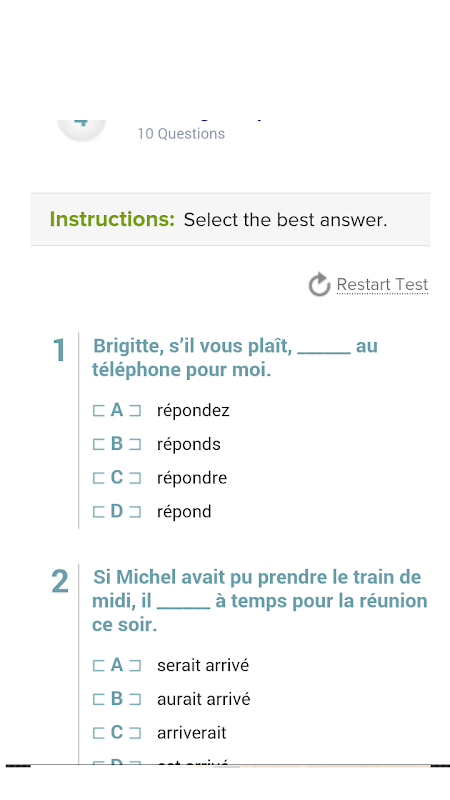
Task: Pick arriverait option text
Action: [192, 733]
